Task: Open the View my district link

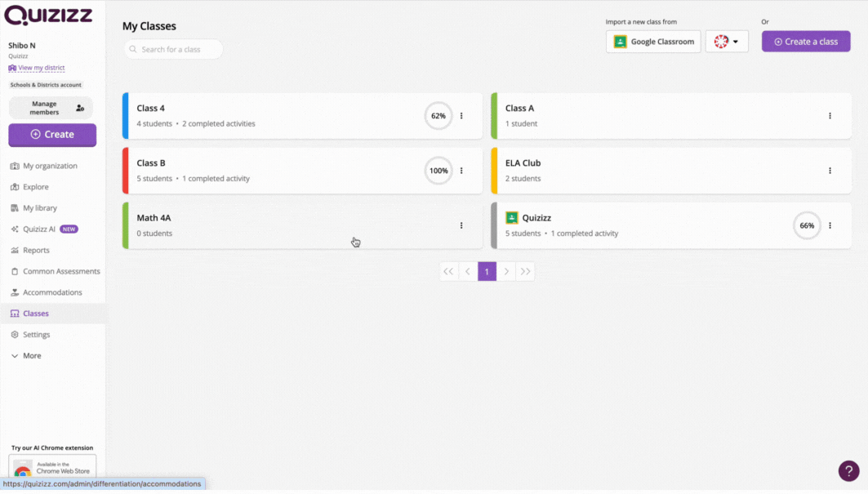Action: tap(37, 68)
